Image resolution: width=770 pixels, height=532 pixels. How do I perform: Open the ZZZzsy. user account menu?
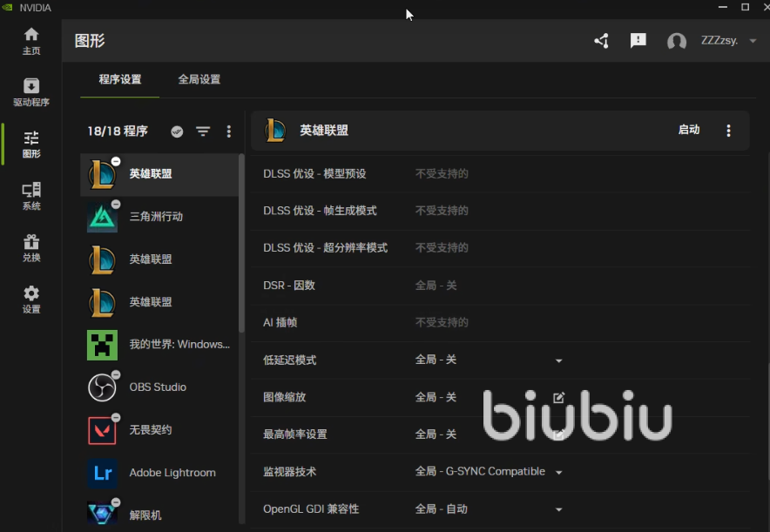click(712, 41)
